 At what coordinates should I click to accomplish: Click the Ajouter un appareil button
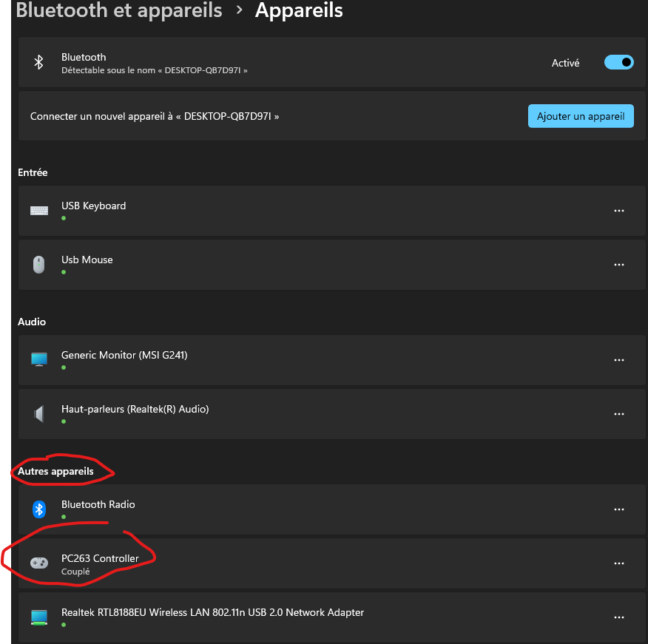(581, 116)
